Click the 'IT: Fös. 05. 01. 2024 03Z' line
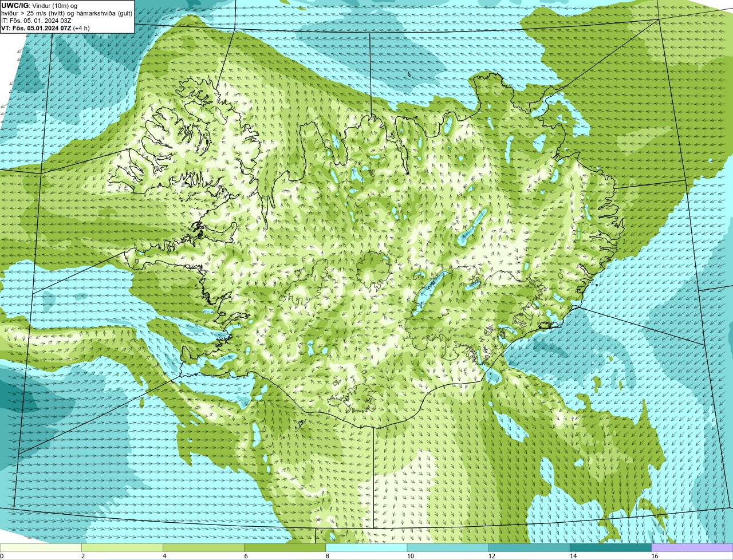The height and width of the screenshot is (560, 733). [x=36, y=20]
